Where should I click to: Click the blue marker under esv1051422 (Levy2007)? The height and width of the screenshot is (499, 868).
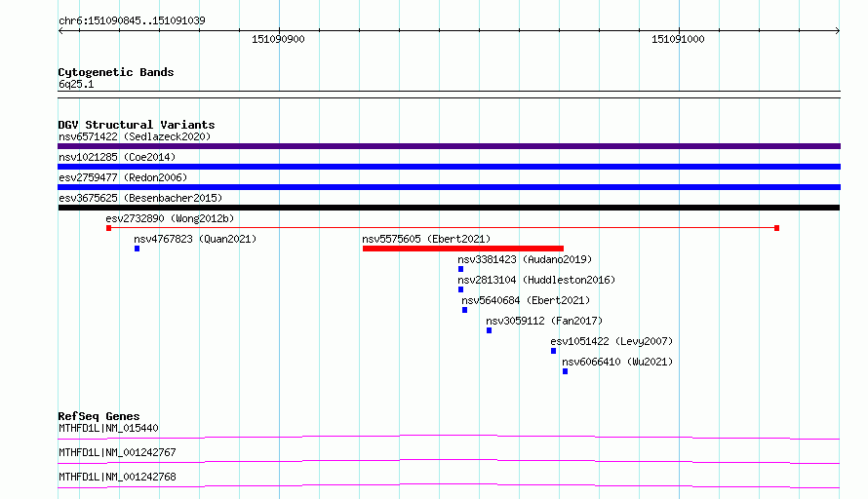553,351
